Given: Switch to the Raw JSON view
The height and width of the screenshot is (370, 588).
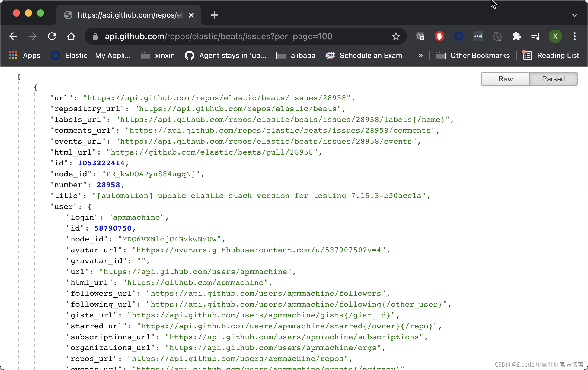Looking at the screenshot, I should pyautogui.click(x=505, y=79).
